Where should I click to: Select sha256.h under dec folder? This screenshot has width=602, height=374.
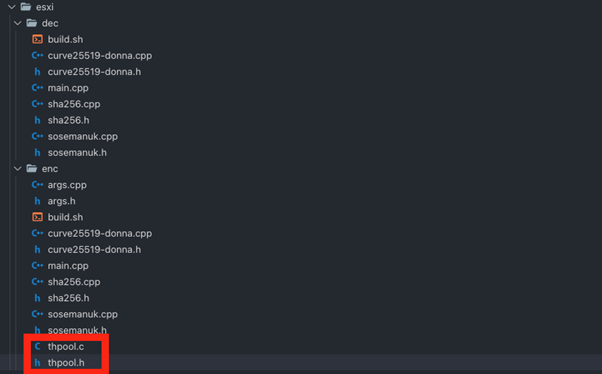coord(68,120)
